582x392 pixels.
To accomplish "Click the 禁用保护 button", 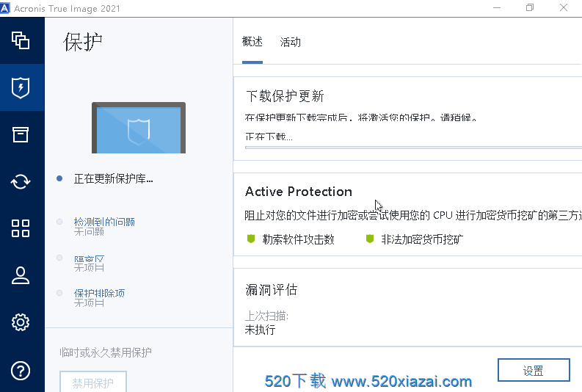I will pos(93,382).
